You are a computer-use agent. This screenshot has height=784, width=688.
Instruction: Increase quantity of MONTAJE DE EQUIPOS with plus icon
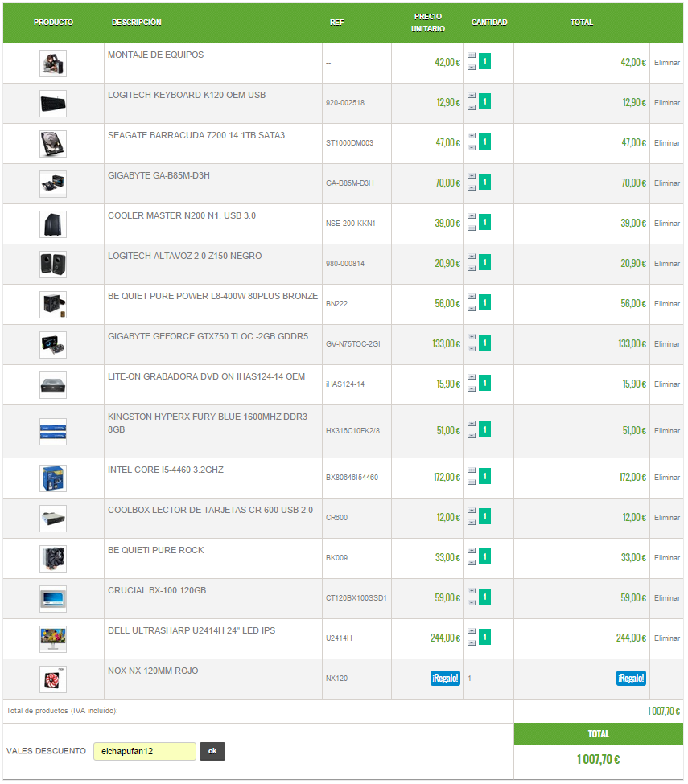[x=472, y=55]
